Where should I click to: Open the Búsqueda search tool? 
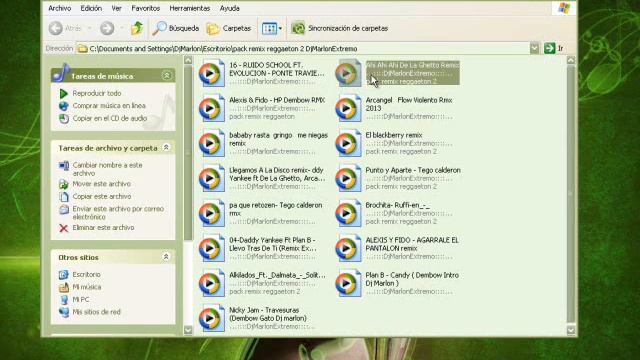coord(176,28)
